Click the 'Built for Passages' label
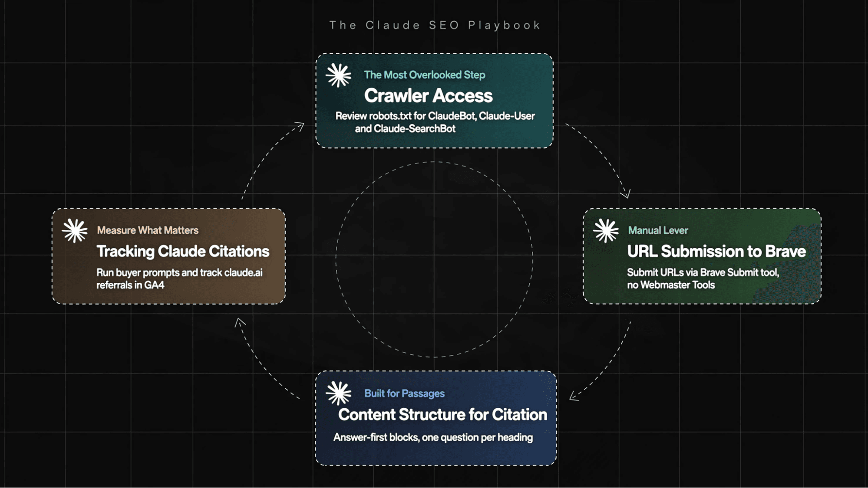Image resolution: width=868 pixels, height=488 pixels. 404,393
